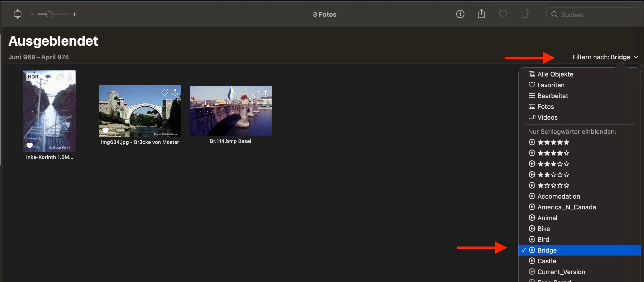Image resolution: width=644 pixels, height=282 pixels.
Task: Open the Share menu icon
Action: 481,14
